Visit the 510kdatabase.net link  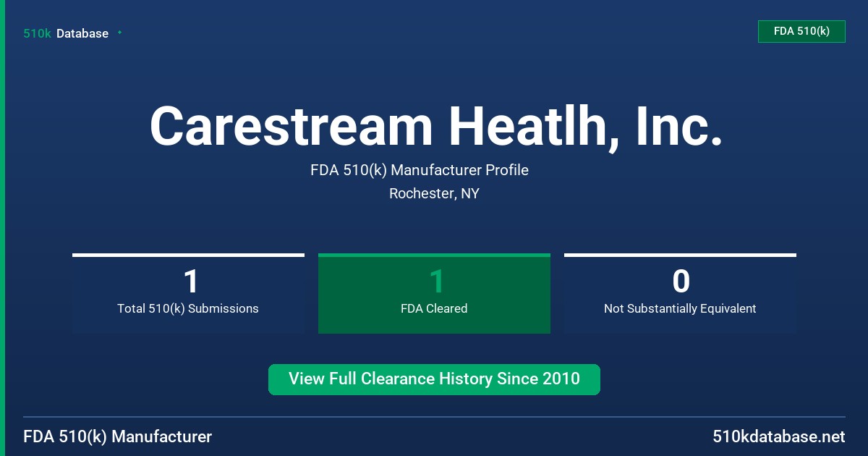click(x=779, y=437)
